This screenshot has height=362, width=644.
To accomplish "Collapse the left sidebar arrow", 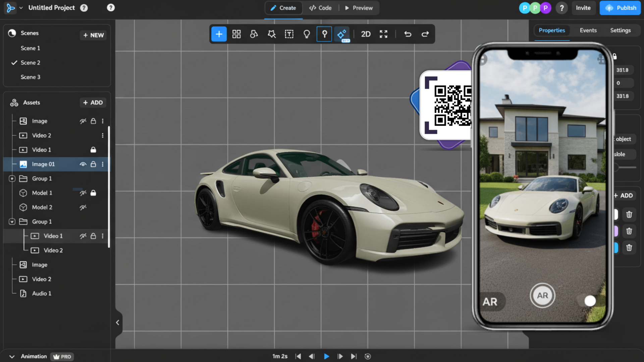I will click(x=118, y=322).
